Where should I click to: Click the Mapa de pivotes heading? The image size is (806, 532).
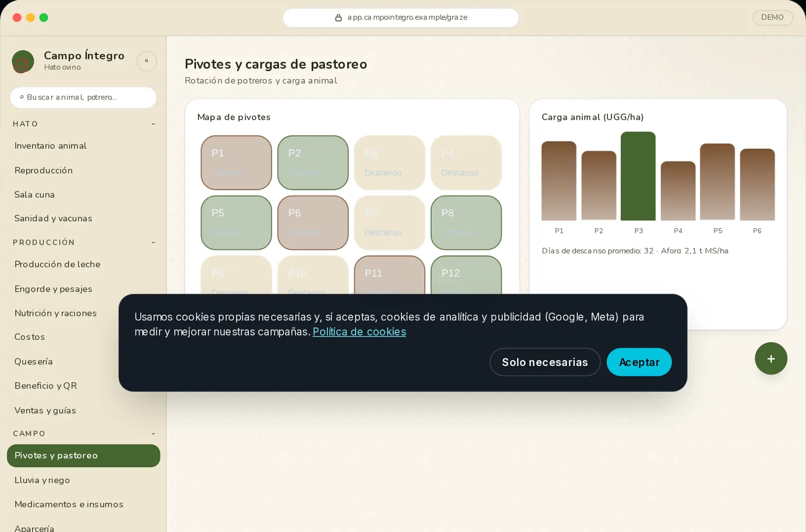point(234,117)
